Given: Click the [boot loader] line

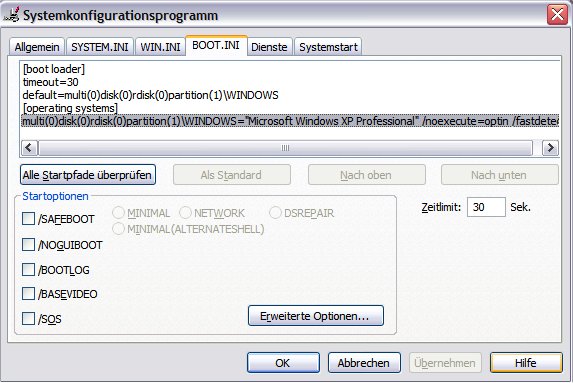Looking at the screenshot, I should coord(54,69).
